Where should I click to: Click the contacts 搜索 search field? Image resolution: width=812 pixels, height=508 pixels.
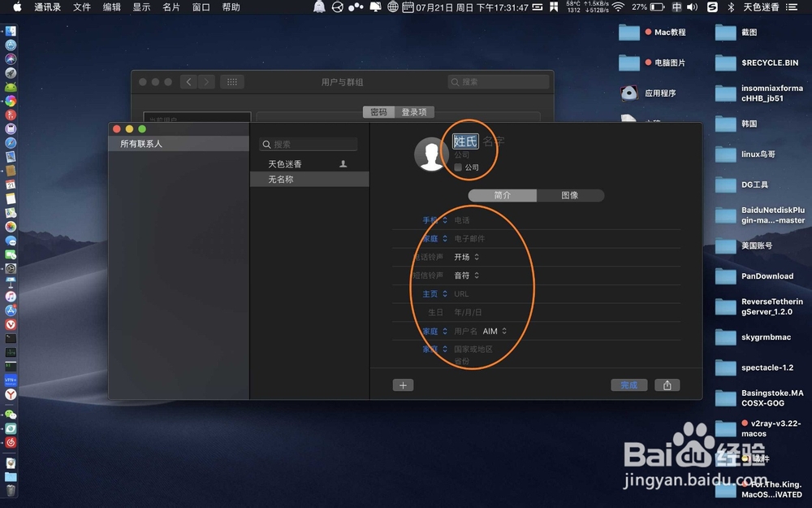coord(308,144)
